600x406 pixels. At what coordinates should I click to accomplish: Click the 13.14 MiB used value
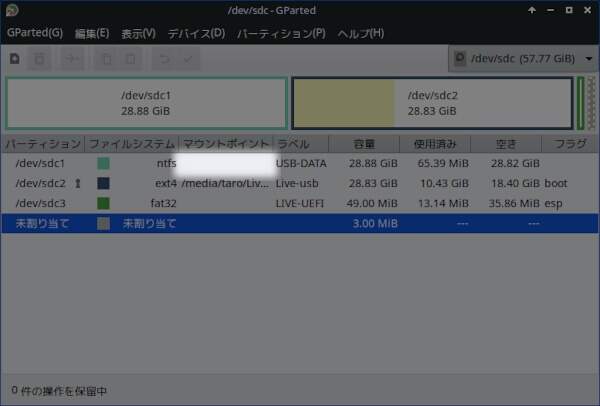click(x=443, y=203)
